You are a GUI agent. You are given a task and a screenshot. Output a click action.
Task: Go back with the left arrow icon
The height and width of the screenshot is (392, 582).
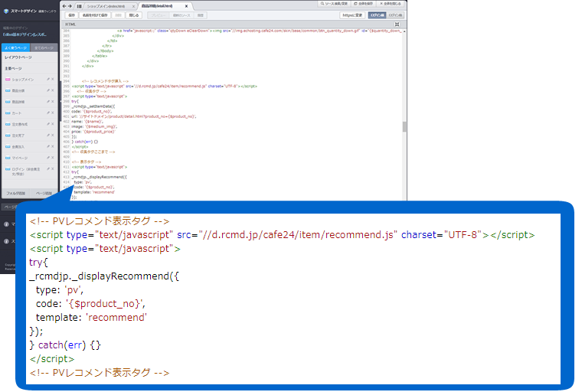(x=64, y=6)
